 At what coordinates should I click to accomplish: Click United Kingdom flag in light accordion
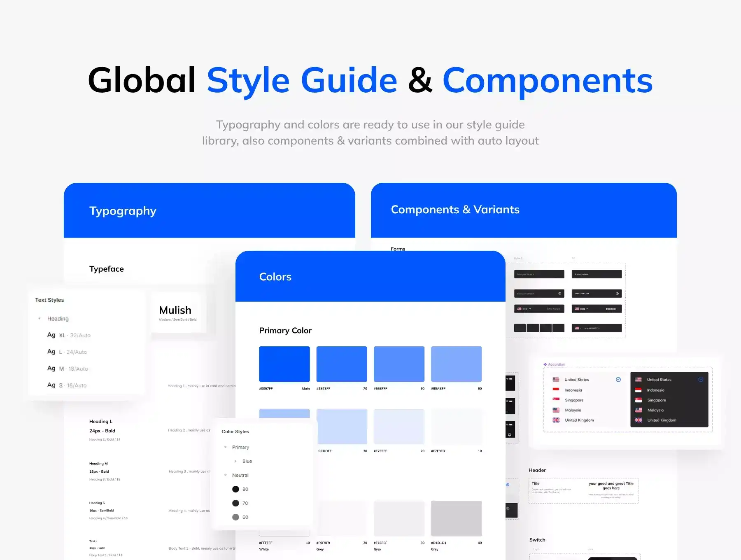(556, 420)
